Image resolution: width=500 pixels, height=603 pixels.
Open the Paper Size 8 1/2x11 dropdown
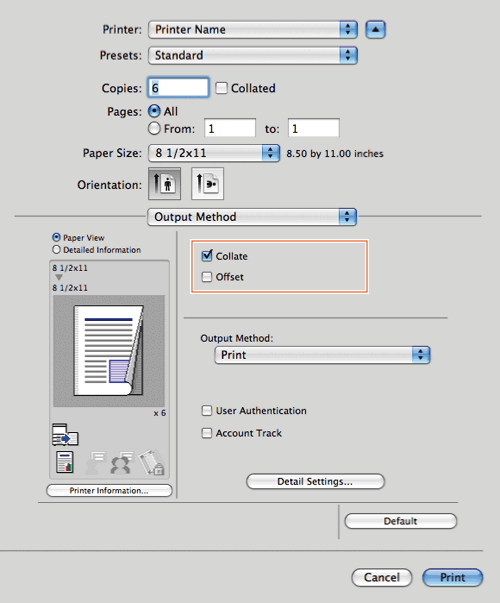214,153
